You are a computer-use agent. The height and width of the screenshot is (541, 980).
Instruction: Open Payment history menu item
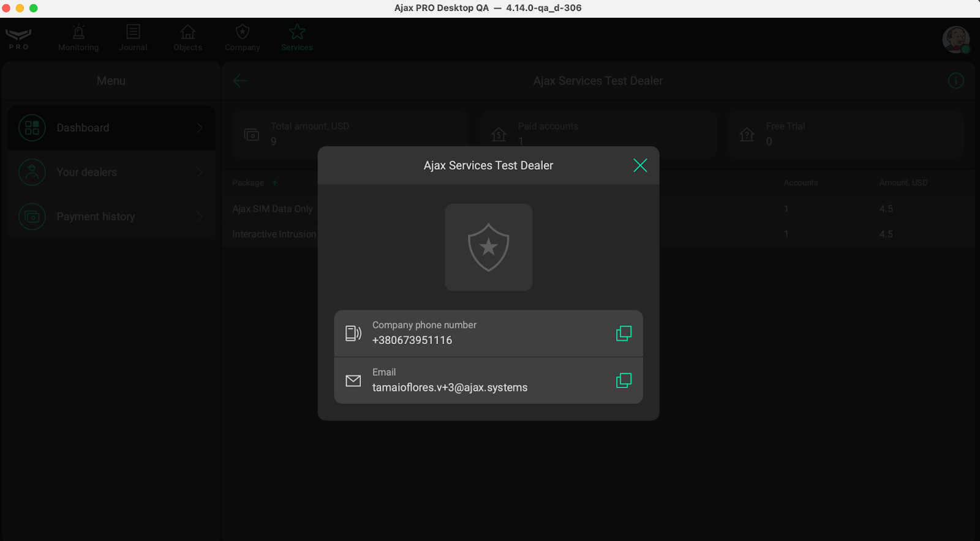click(x=96, y=217)
